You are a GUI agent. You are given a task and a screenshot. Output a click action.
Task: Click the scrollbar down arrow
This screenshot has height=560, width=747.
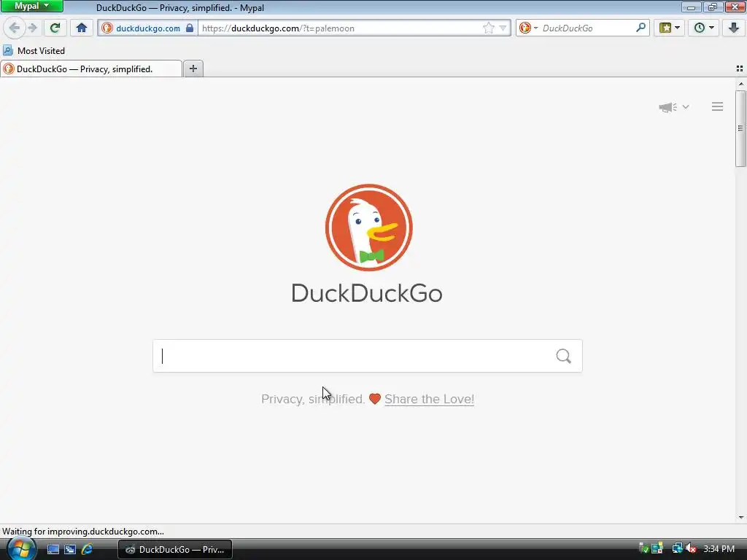(741, 518)
